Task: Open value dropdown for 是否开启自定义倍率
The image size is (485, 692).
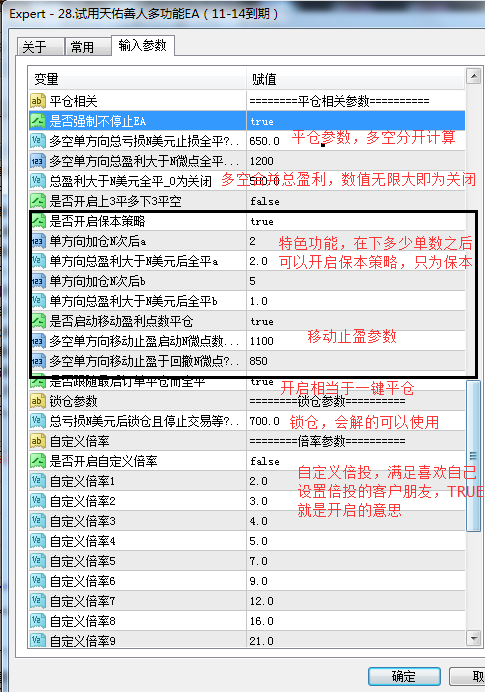Action: [x=356, y=461]
